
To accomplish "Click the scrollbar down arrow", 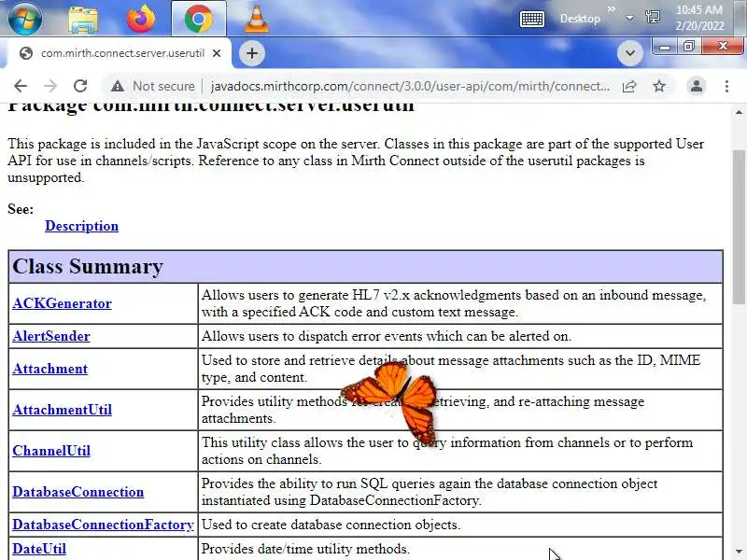I will pos(739,551).
